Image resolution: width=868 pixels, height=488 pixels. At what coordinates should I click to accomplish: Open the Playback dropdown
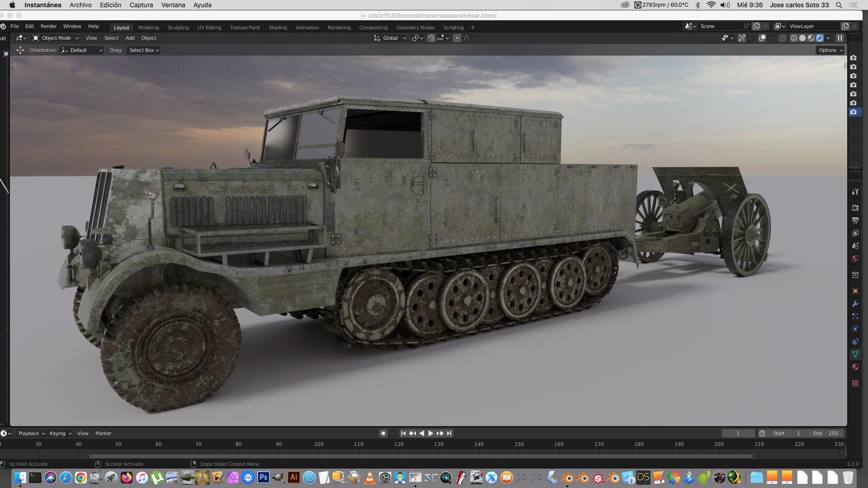(31, 433)
